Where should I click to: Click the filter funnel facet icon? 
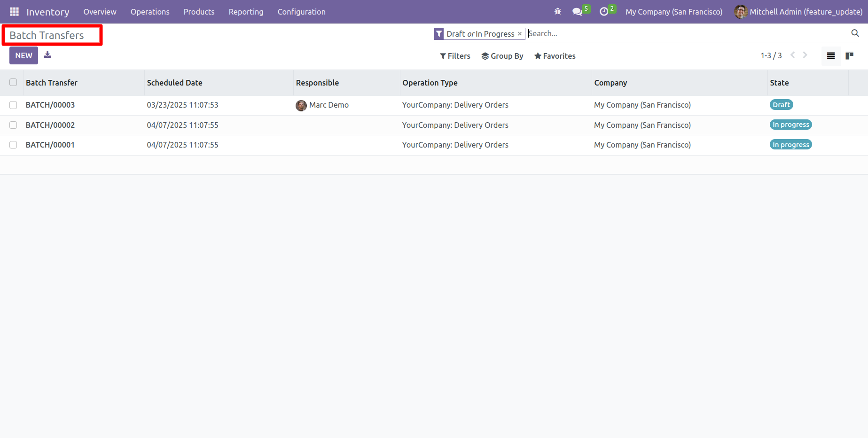tap(439, 34)
